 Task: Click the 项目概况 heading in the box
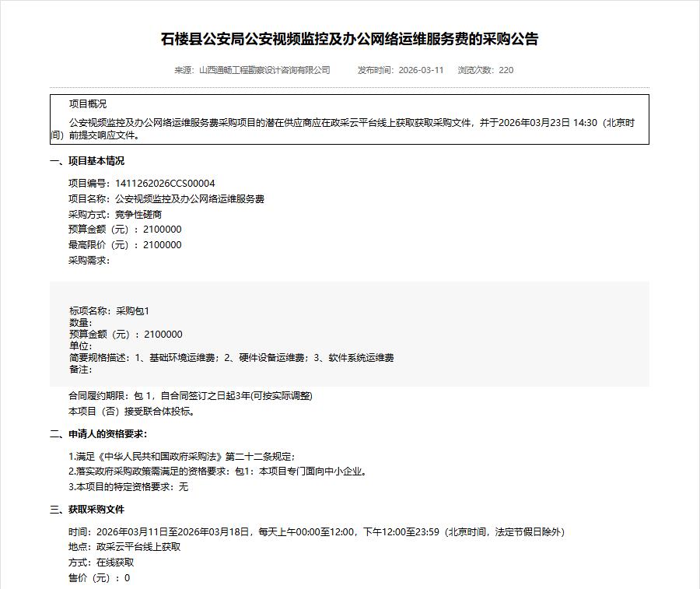[88, 104]
